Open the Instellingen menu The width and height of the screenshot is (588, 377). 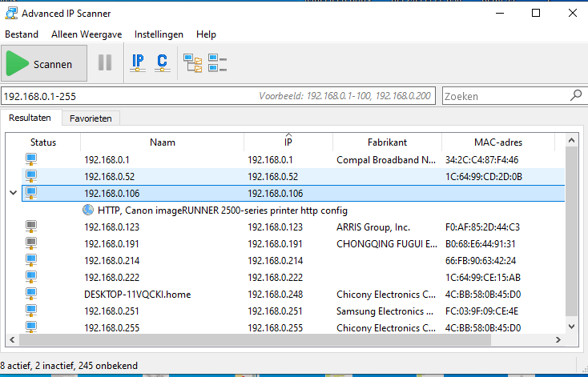[x=159, y=34]
